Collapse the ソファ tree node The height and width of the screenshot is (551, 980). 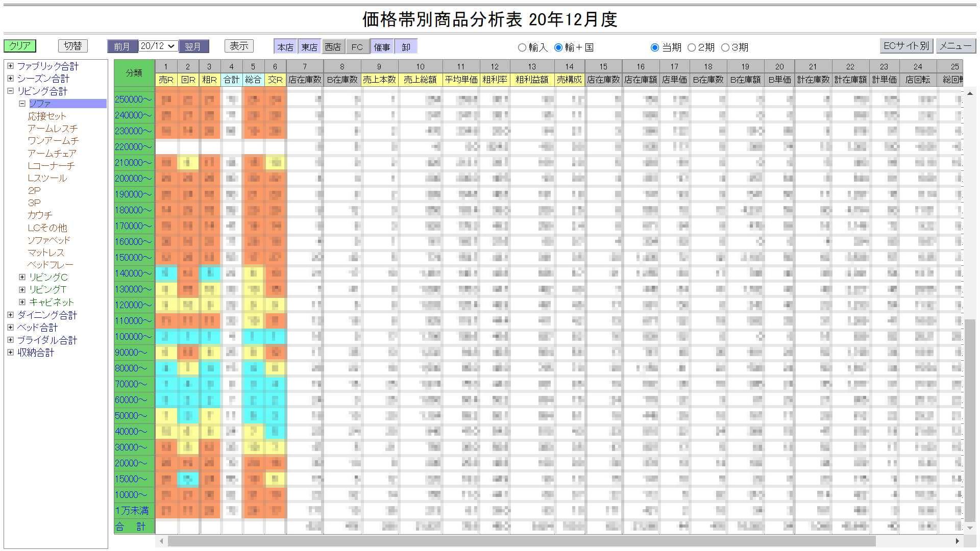point(22,104)
